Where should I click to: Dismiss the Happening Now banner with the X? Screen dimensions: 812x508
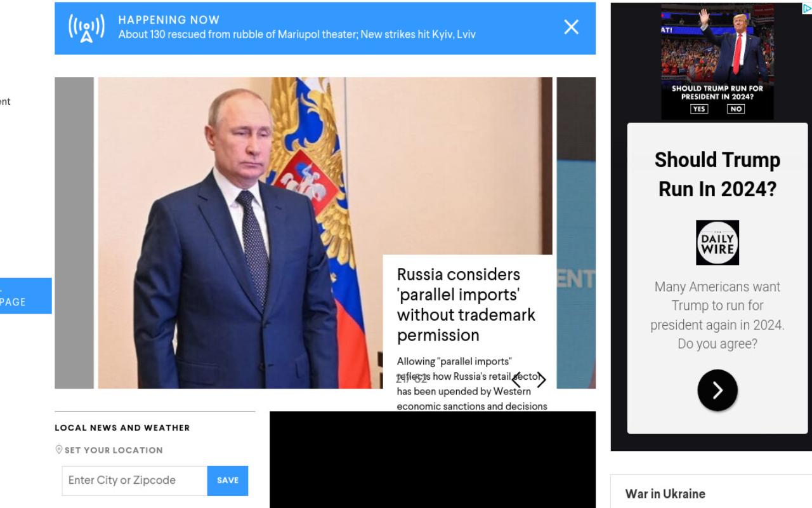571,27
